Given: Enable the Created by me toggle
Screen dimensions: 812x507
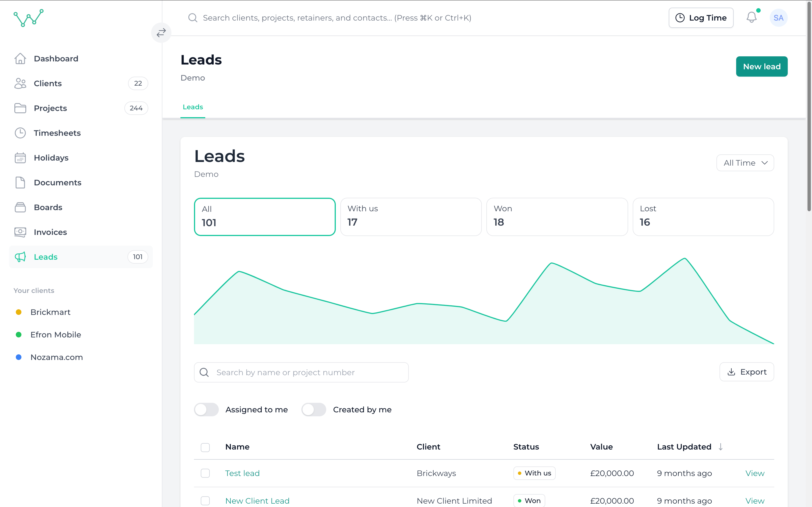Looking at the screenshot, I should point(314,410).
